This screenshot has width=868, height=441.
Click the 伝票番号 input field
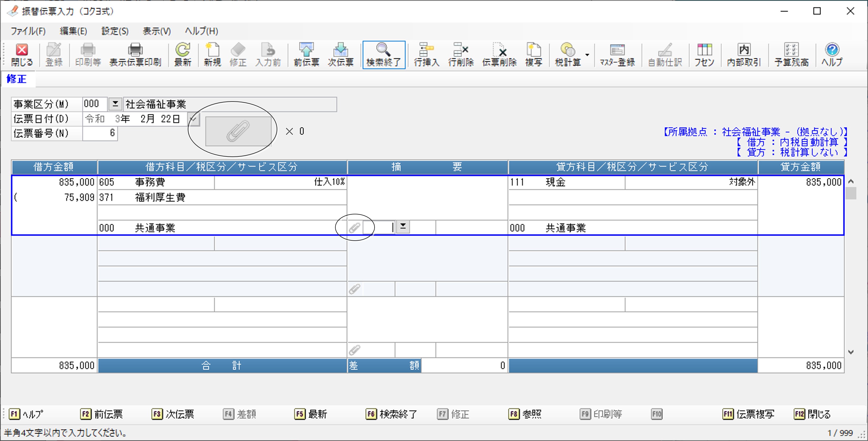click(100, 133)
